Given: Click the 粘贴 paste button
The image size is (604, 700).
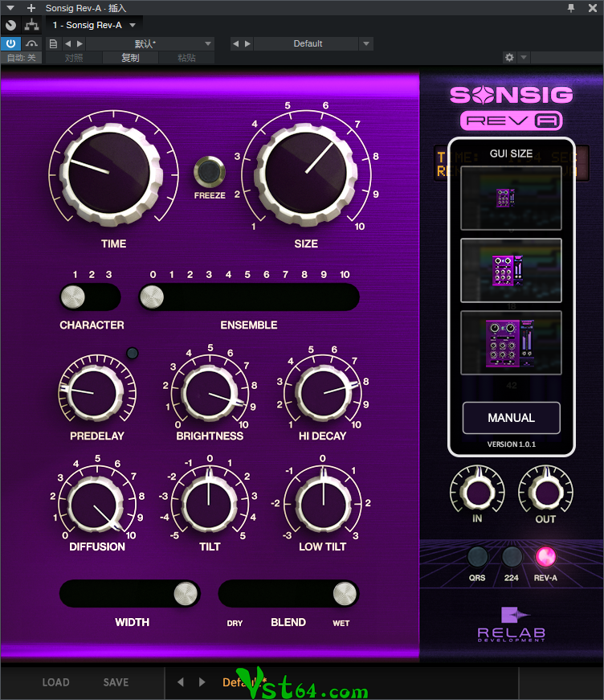Looking at the screenshot, I should tap(186, 58).
